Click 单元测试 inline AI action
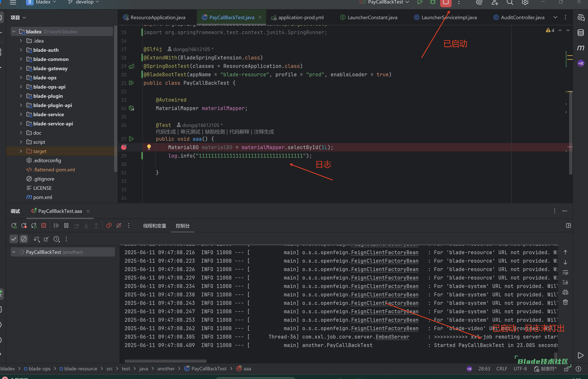This screenshot has height=379, width=588. tap(190, 132)
